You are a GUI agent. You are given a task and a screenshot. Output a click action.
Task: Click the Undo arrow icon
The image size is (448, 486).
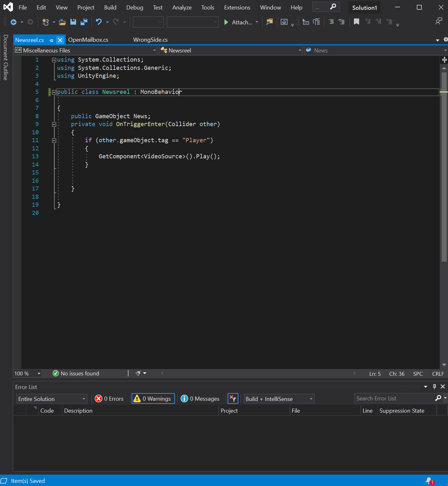[99, 22]
